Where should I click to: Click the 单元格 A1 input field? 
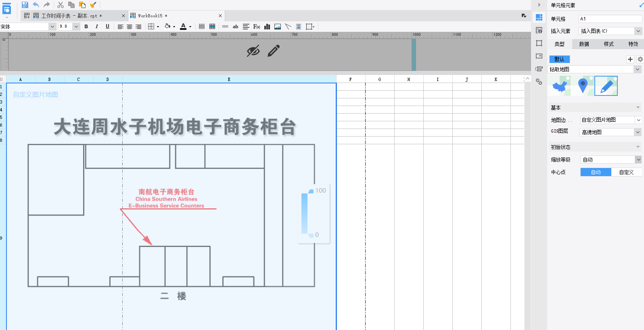click(x=610, y=19)
